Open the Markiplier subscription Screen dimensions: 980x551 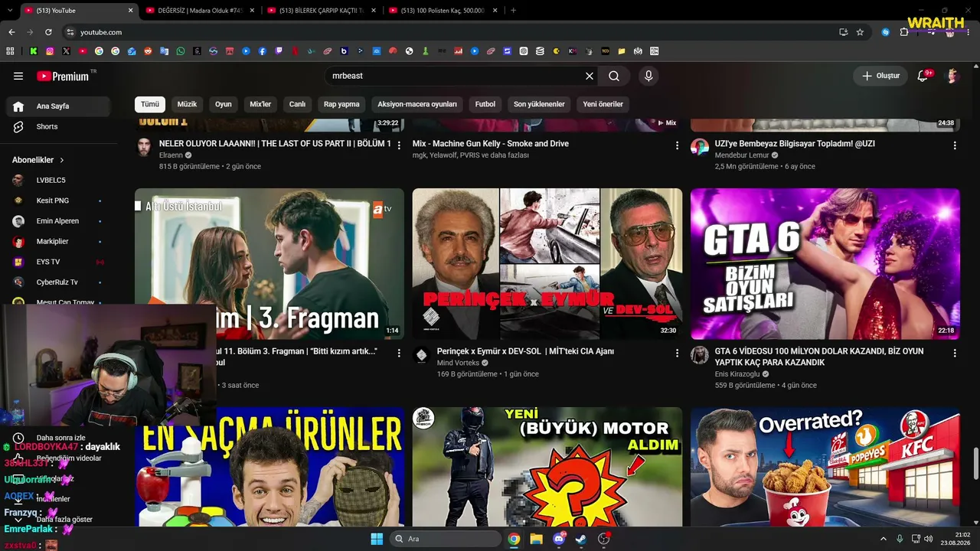tap(58, 242)
